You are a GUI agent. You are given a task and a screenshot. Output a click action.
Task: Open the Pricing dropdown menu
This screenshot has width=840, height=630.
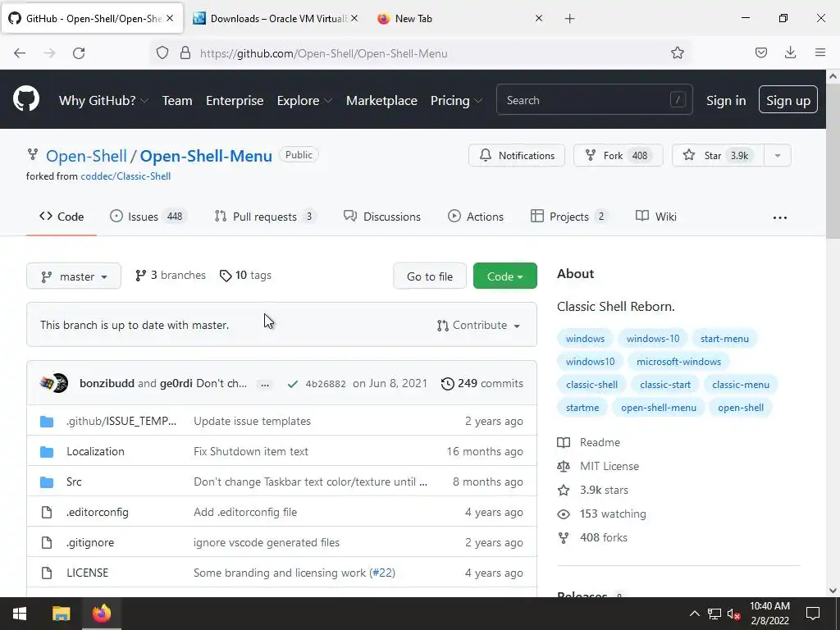(x=456, y=101)
